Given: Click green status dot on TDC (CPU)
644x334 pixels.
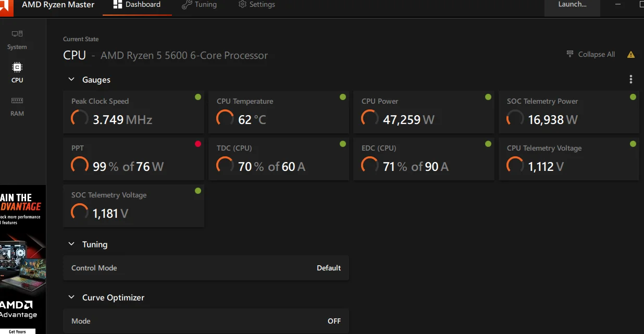Looking at the screenshot, I should tap(343, 144).
